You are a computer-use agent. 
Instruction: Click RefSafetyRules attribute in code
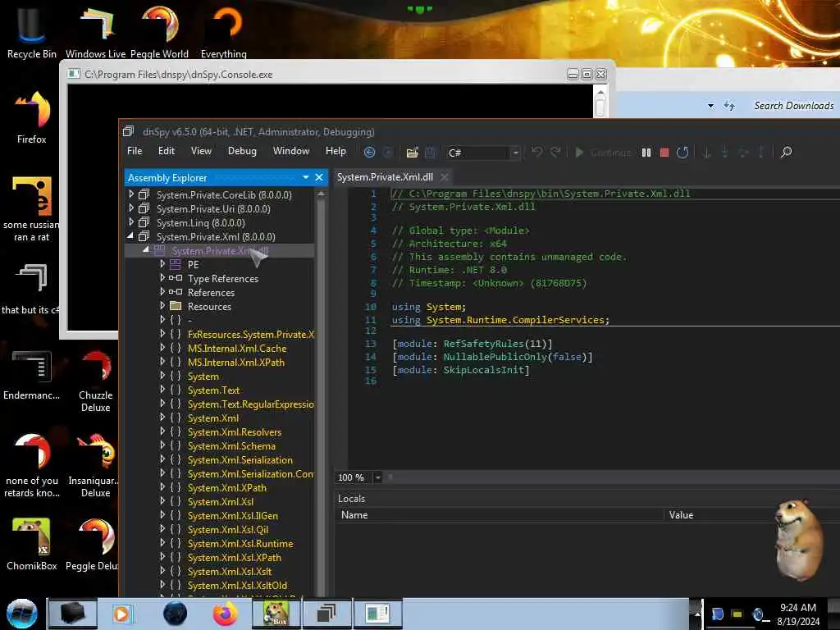(483, 344)
